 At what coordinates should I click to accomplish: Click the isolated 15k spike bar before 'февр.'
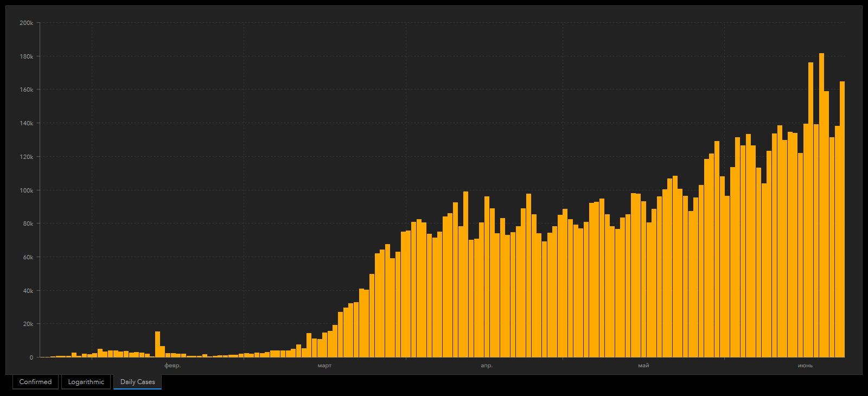157,344
